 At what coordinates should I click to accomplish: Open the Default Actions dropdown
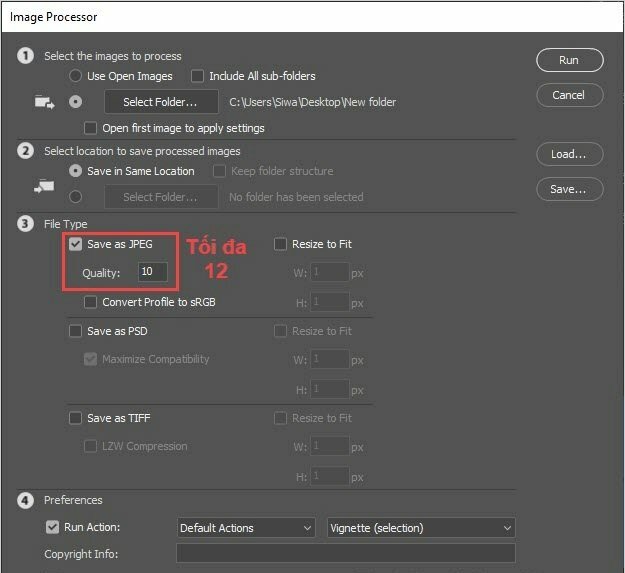coord(246,528)
